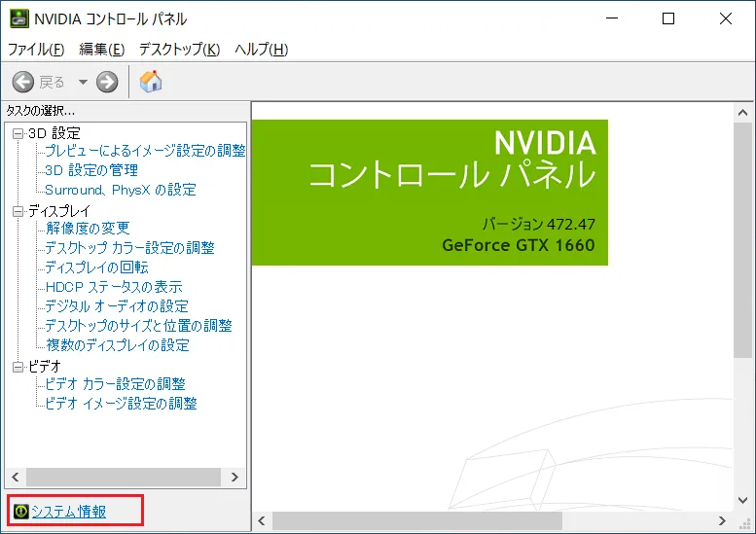Click the green system information icon

(20, 511)
